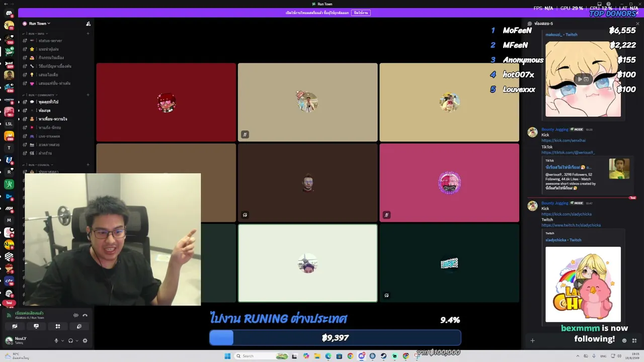Switch to server with 329 badge
This screenshot has height=362, width=644.
point(9,63)
